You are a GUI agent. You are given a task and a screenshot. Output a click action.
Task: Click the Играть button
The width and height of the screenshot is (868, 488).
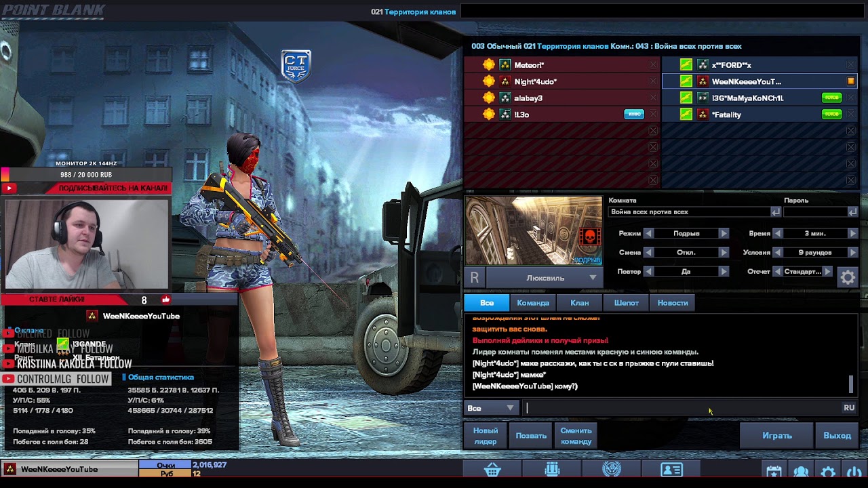coord(777,436)
